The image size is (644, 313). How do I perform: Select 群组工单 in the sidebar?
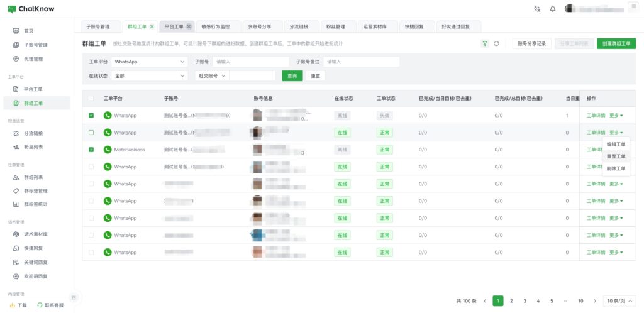pyautogui.click(x=36, y=103)
